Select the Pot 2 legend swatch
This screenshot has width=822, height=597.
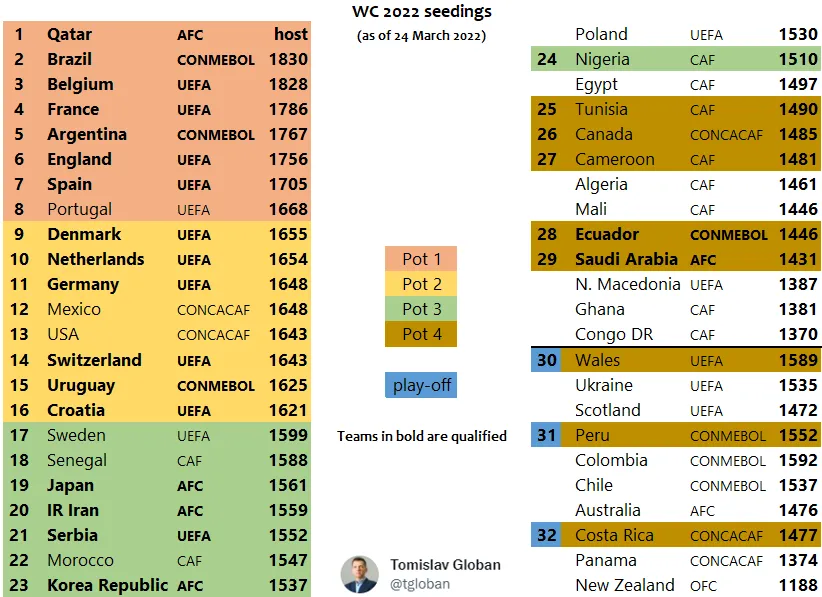(x=421, y=284)
